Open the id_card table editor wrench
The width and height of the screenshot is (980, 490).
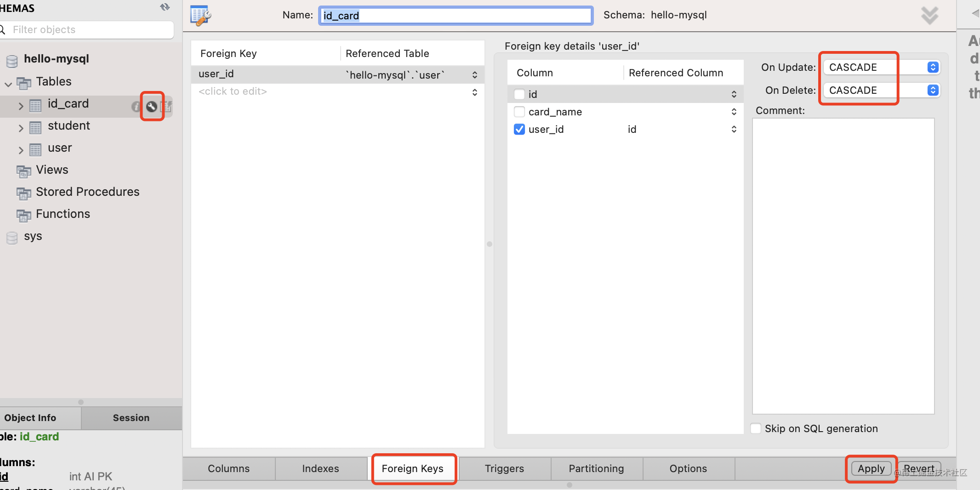click(152, 107)
